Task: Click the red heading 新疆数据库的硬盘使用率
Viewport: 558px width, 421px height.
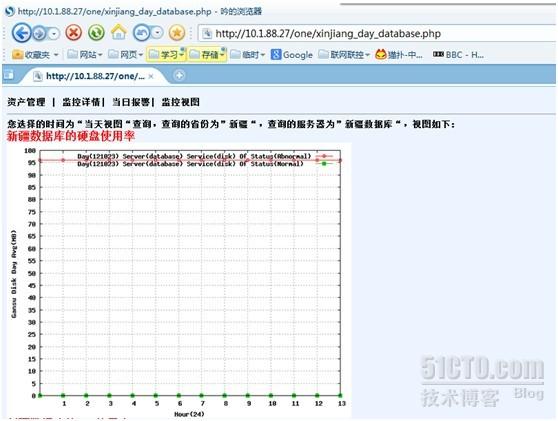Action: [71, 136]
